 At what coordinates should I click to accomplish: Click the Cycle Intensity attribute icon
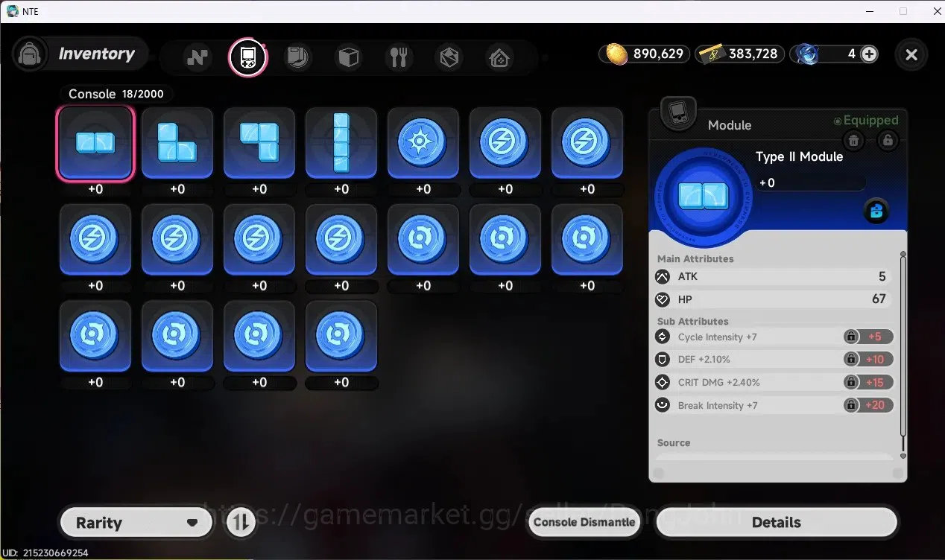point(662,337)
